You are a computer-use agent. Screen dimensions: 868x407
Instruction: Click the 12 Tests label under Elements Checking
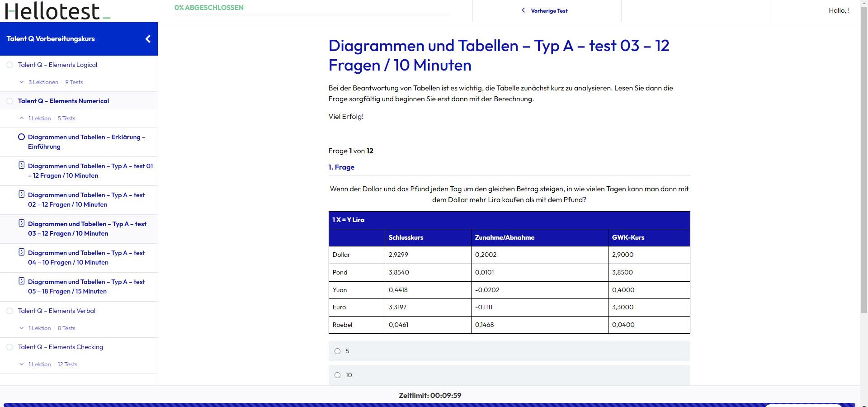coord(67,364)
